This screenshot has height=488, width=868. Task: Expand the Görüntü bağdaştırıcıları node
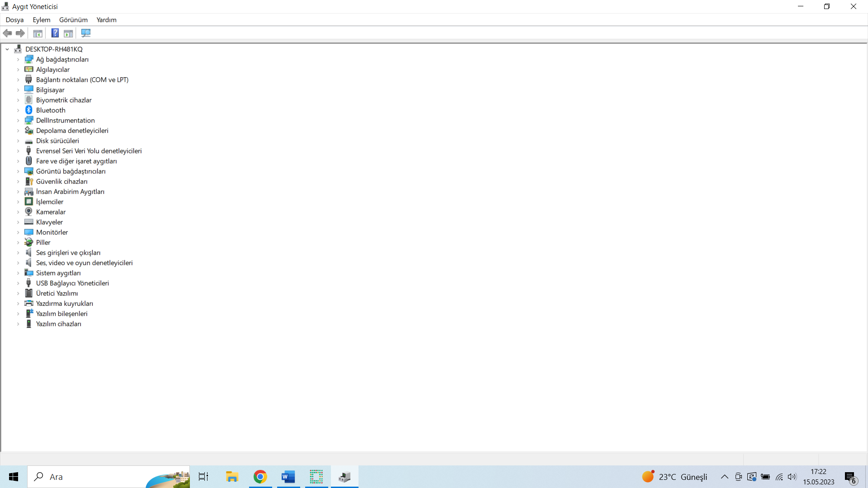[18, 171]
